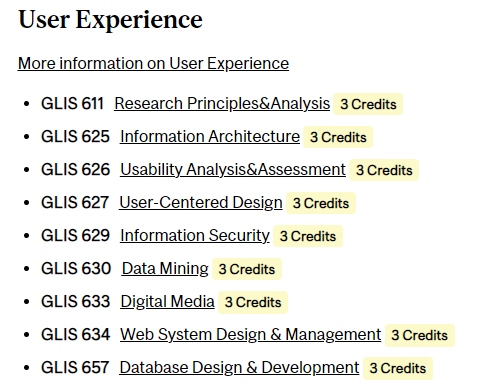The width and height of the screenshot is (489, 389).
Task: Click 3 Credits badge next to Information Architecture
Action: pyautogui.click(x=338, y=137)
